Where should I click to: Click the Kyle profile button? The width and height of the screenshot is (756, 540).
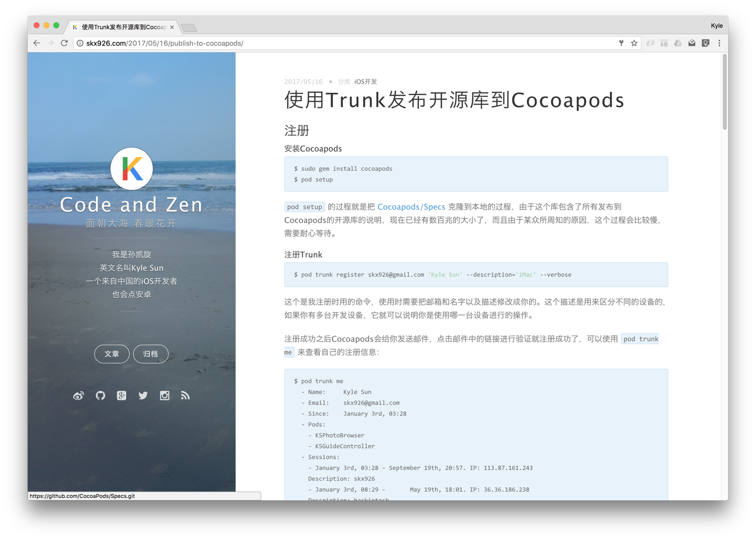(x=717, y=26)
